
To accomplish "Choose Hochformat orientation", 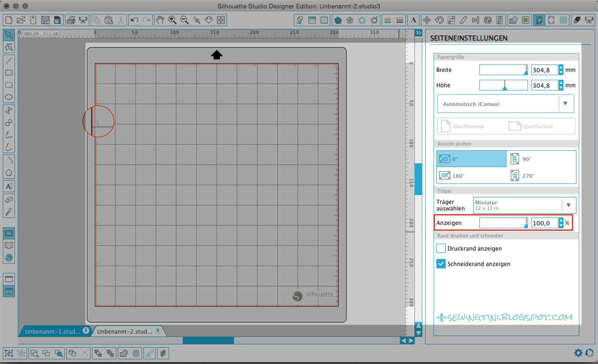I will (463, 126).
